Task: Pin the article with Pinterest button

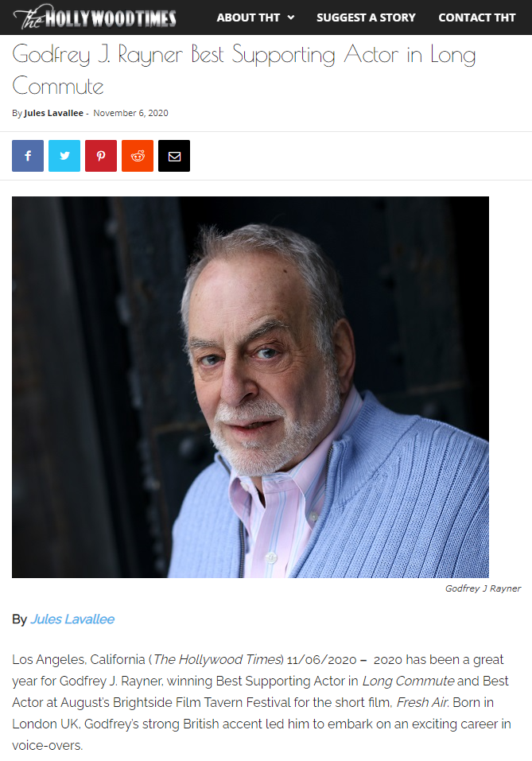Action: click(x=101, y=156)
